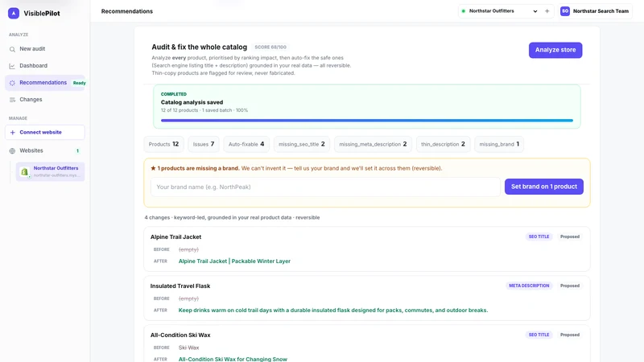Click the All-Condition Ski Wax product title
644x362 pixels.
point(180,335)
